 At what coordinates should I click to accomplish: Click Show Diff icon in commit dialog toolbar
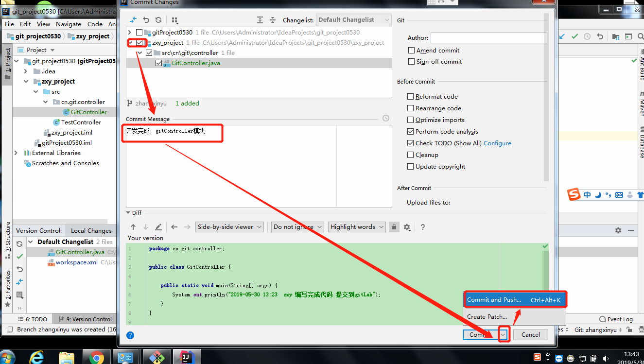point(133,20)
